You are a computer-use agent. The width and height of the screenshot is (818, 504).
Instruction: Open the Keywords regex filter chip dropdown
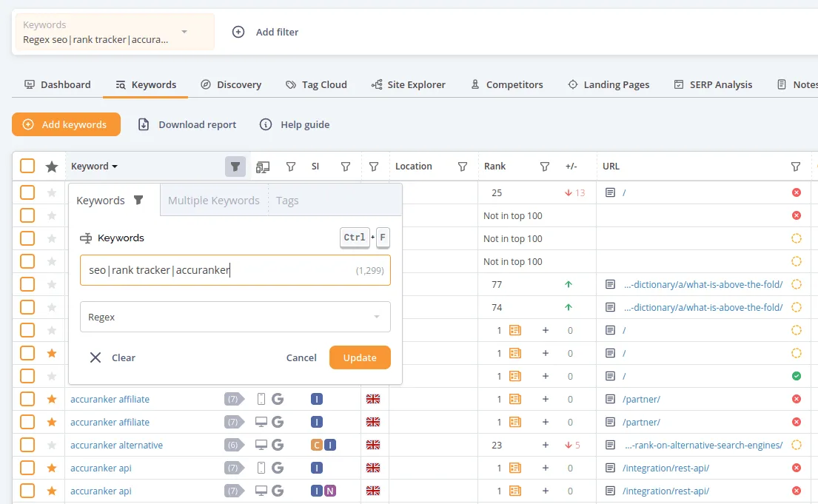[115, 32]
